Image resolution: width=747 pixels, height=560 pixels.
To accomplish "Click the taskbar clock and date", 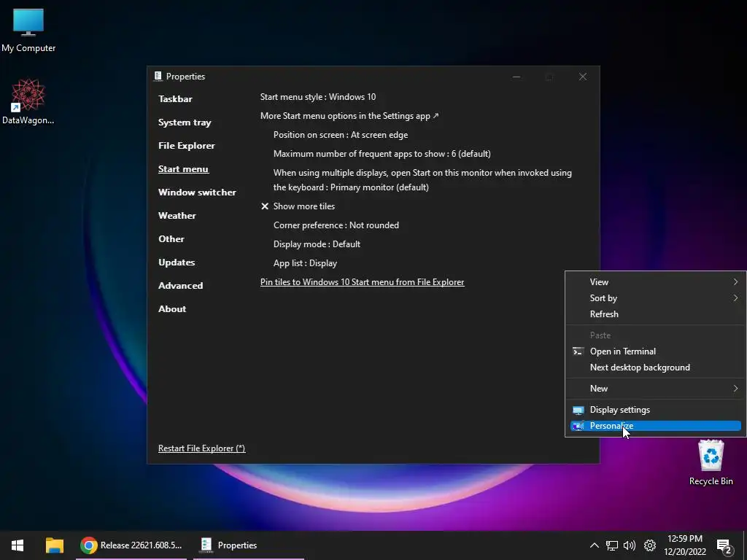I will point(684,545).
